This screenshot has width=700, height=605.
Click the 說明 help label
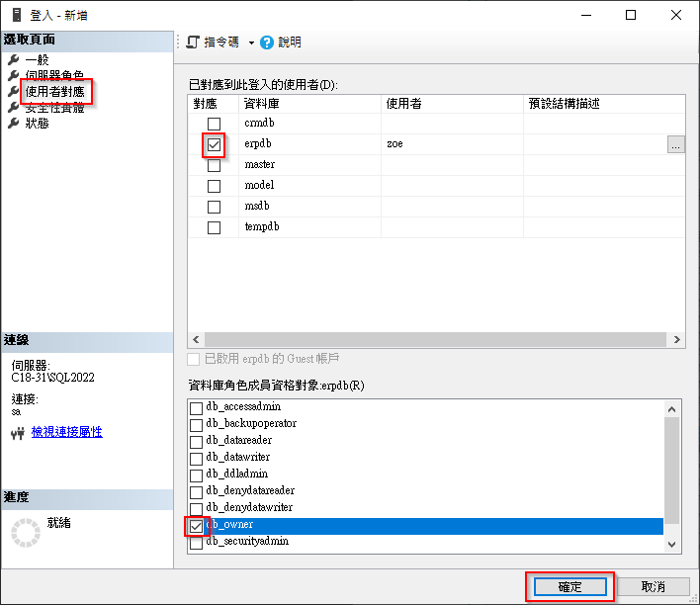coord(290,43)
